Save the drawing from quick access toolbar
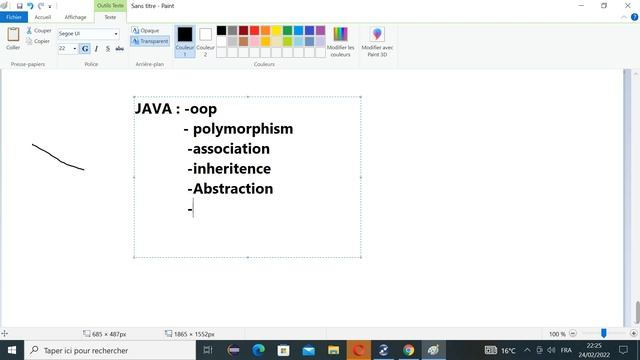This screenshot has width=640, height=360. (x=19, y=6)
